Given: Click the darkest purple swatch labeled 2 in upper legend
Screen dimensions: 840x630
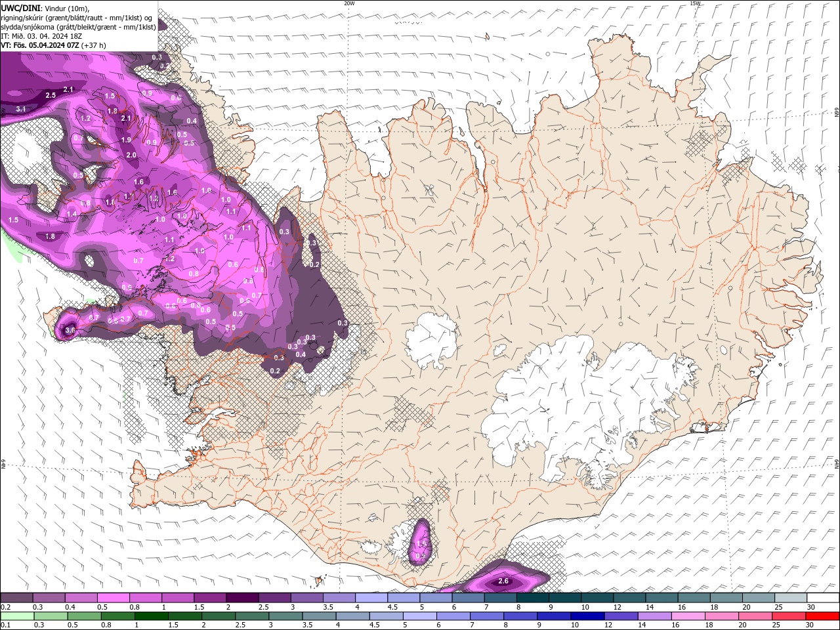Looking at the screenshot, I should click(242, 598).
